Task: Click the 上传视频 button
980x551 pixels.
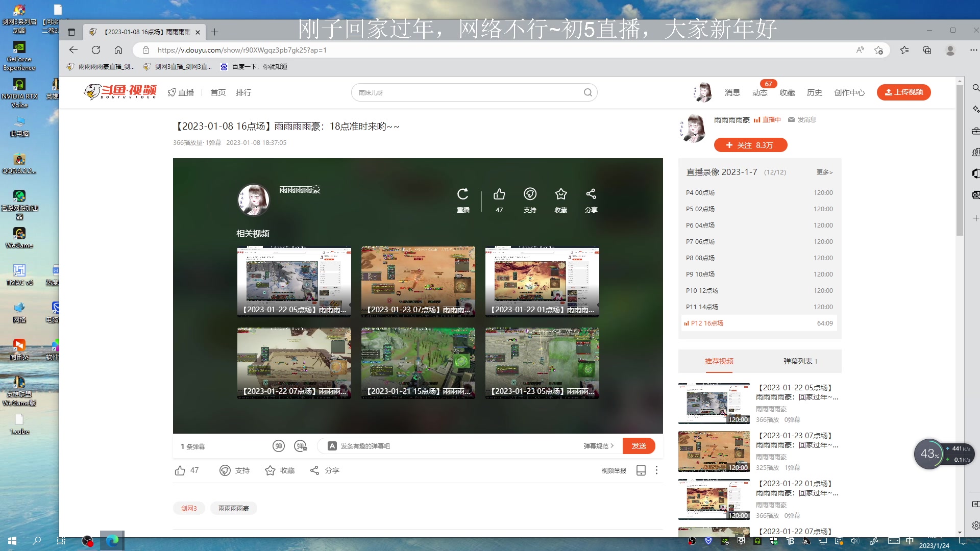Action: pyautogui.click(x=903, y=92)
